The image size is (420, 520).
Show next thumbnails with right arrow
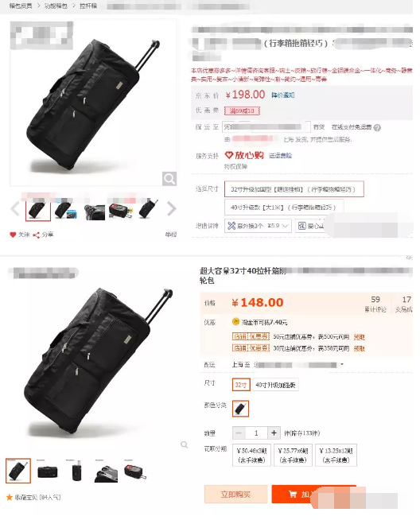pyautogui.click(x=171, y=208)
